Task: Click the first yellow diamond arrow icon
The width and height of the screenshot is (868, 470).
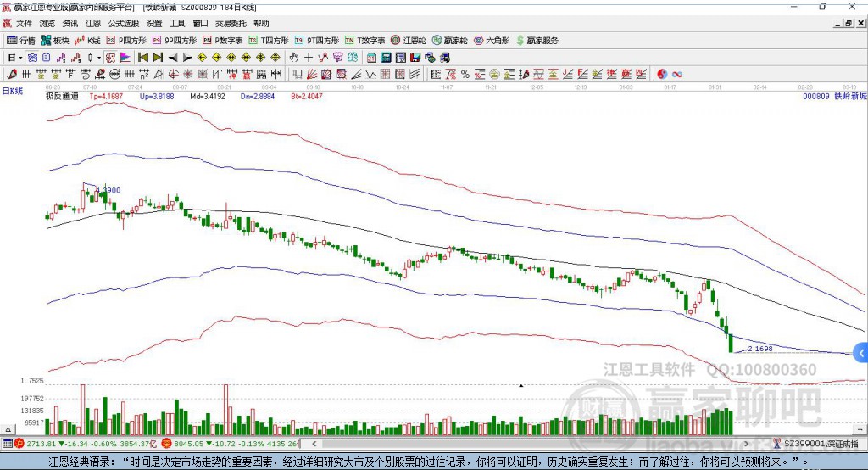Action: point(202,58)
